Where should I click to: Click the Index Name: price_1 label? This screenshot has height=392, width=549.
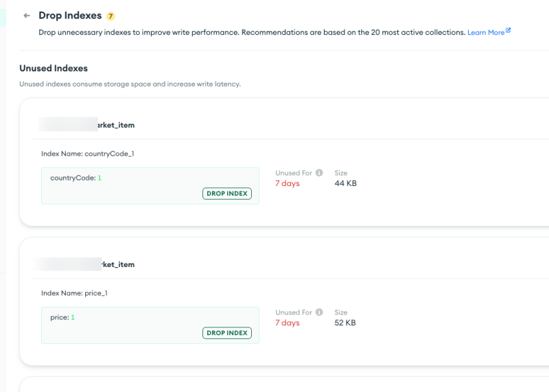(x=74, y=293)
